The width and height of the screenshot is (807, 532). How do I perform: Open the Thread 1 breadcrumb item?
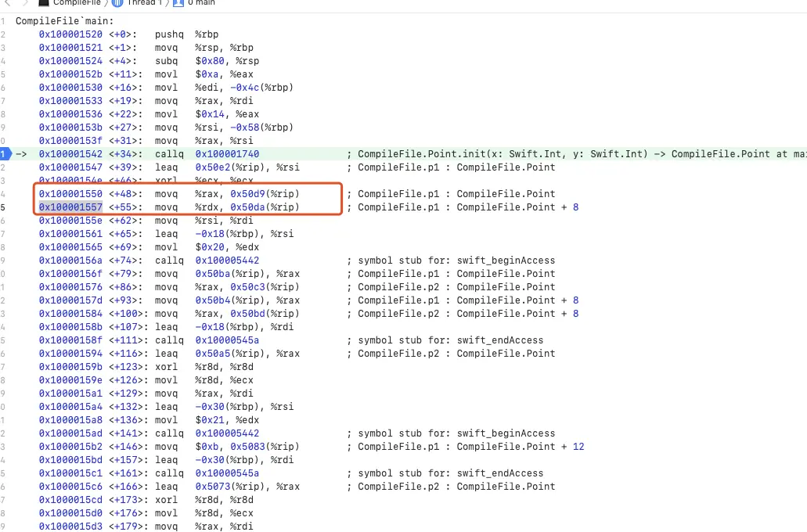click(144, 2)
